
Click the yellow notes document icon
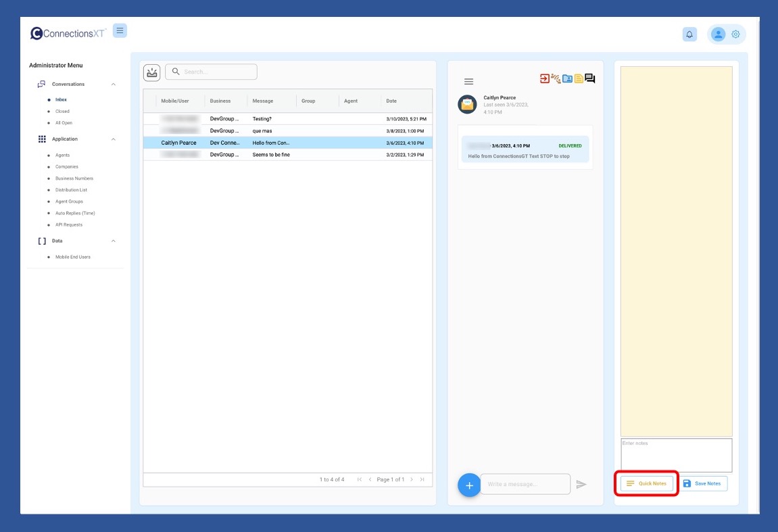tap(579, 78)
